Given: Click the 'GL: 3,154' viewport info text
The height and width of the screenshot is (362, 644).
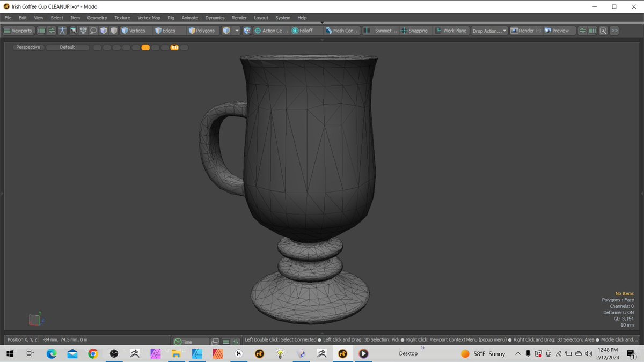Looking at the screenshot, I should pyautogui.click(x=624, y=319).
